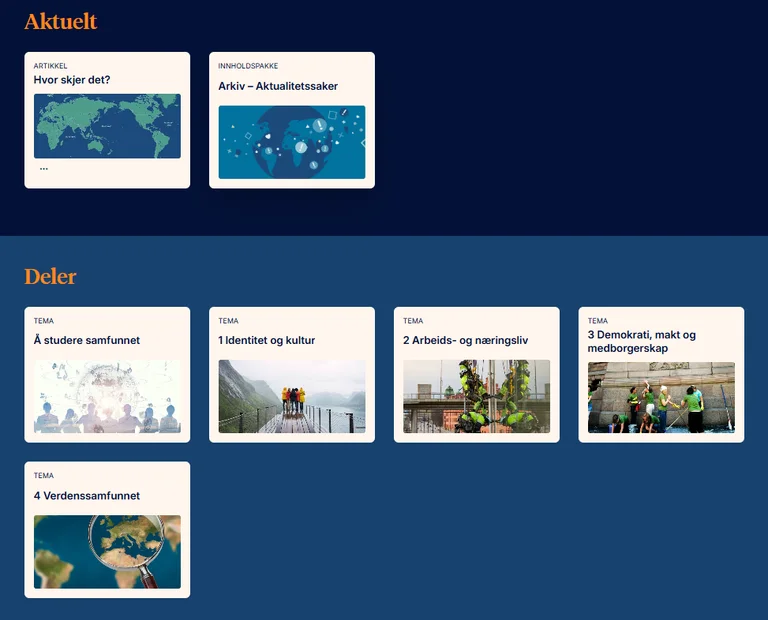Click the "Aktuelt" section heading
This screenshot has height=620, width=768.
(60, 21)
